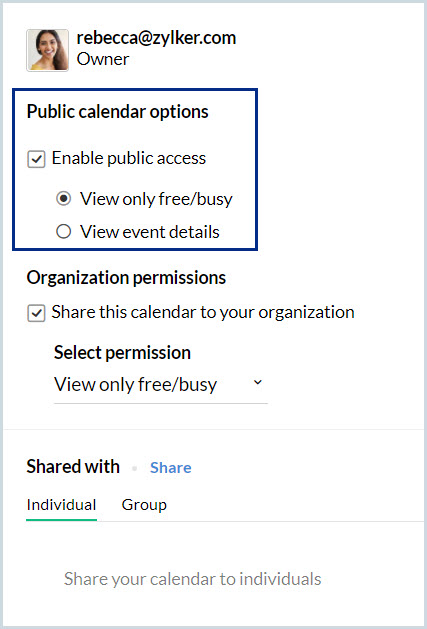Viewport: 427px width, 629px height.
Task: Open the Select permission dropdown
Action: pyautogui.click(x=161, y=384)
